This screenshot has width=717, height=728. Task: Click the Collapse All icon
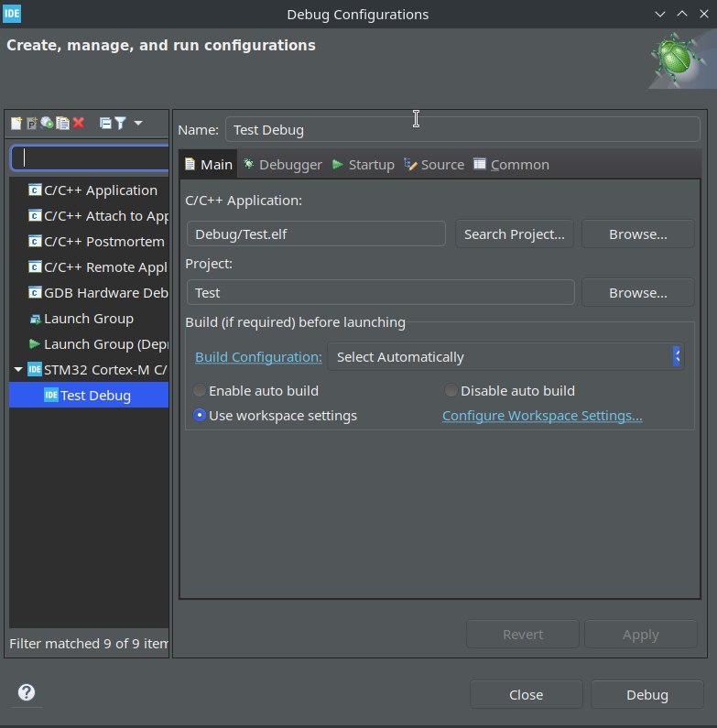(105, 123)
